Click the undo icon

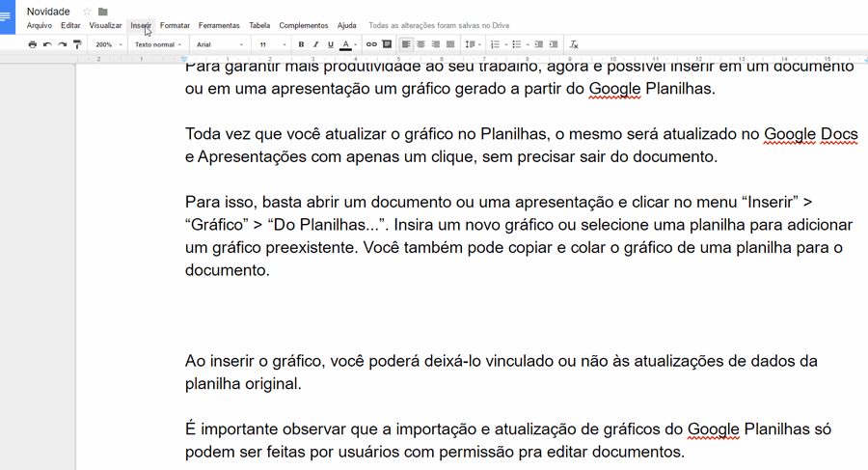[47, 44]
